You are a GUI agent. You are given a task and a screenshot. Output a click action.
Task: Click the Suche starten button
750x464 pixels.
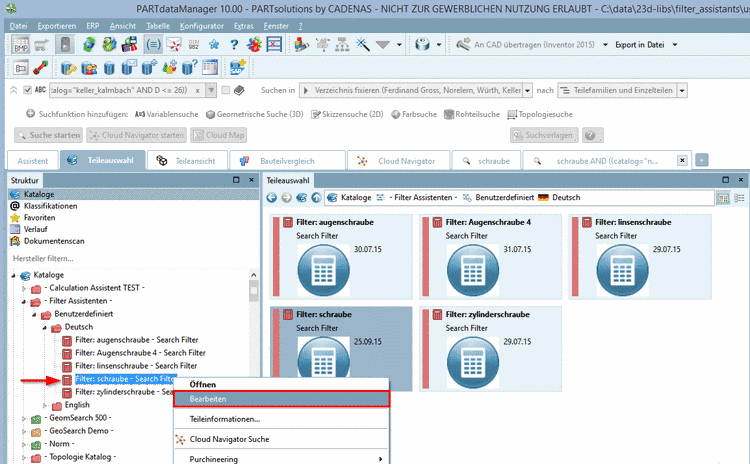point(48,135)
